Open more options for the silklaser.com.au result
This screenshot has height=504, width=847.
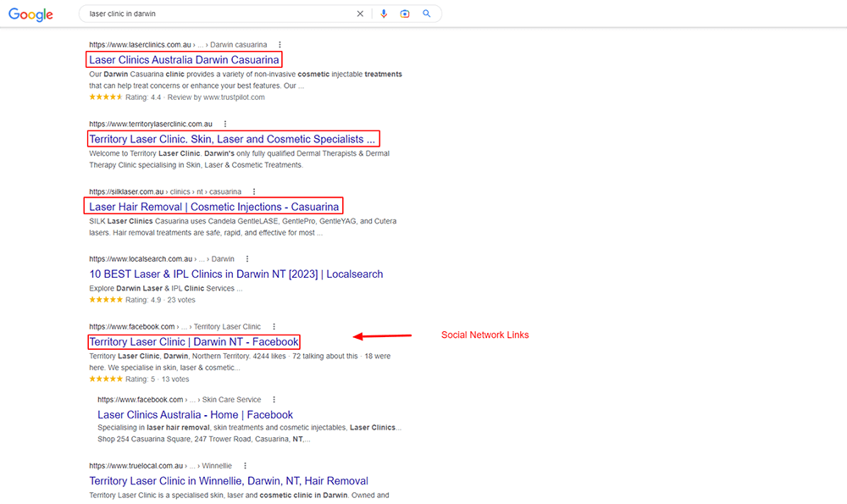(x=254, y=191)
